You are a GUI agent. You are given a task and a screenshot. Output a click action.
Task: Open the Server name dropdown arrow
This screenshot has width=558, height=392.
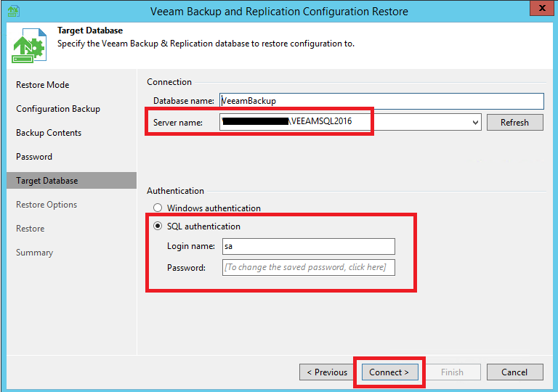pos(475,123)
